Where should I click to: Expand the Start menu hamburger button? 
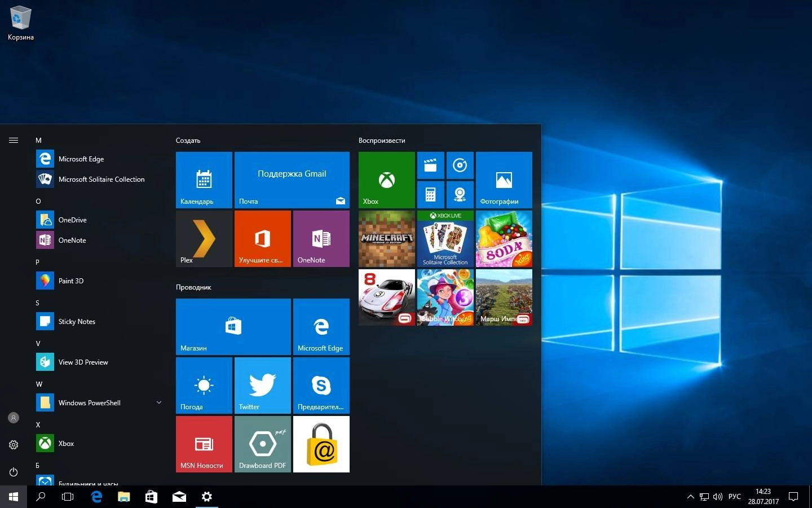(14, 140)
